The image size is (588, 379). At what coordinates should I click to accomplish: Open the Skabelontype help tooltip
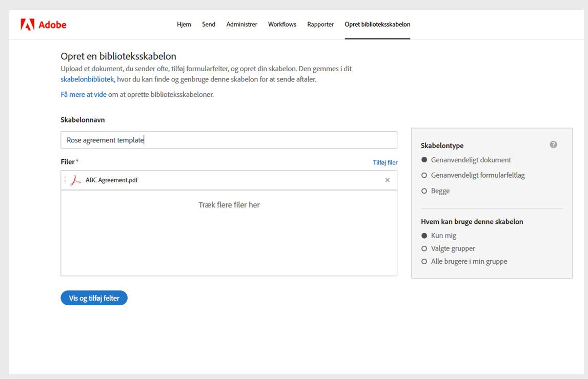pyautogui.click(x=553, y=144)
